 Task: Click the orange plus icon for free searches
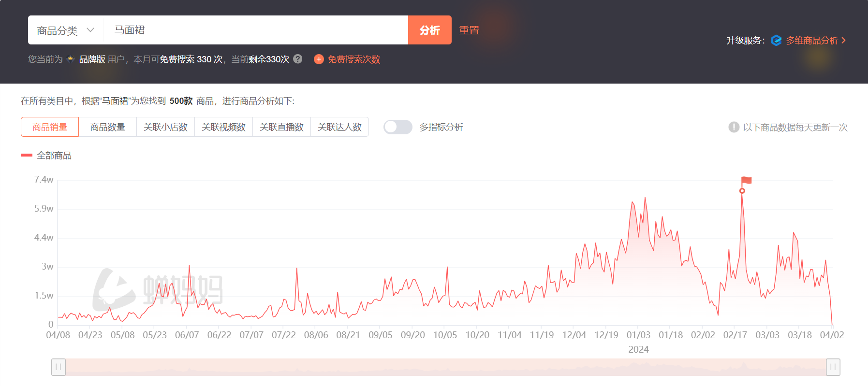click(x=319, y=59)
